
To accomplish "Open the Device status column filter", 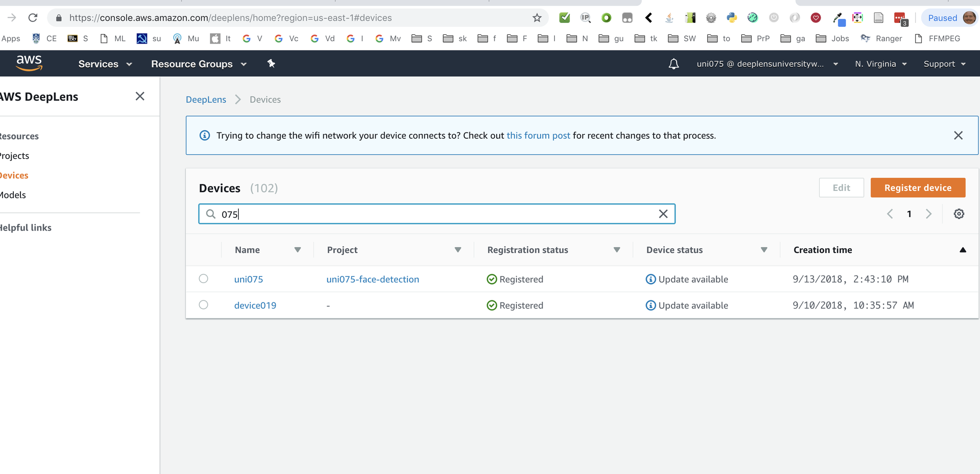I will pyautogui.click(x=764, y=250).
